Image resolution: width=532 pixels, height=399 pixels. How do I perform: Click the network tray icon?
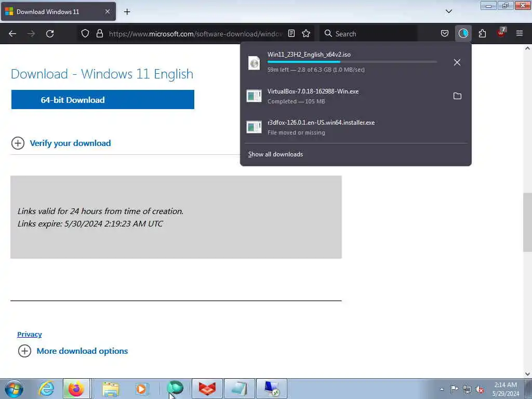click(467, 389)
